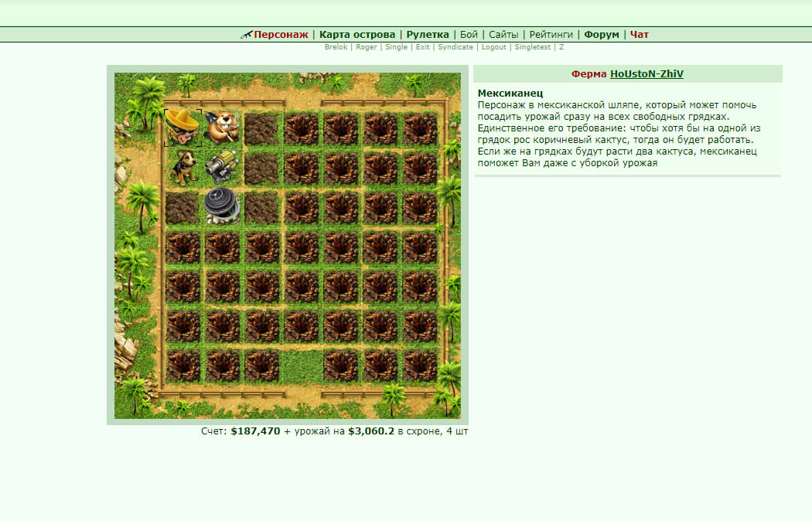Click the Roger sublink
Viewport: 812px width, 521px height.
click(x=366, y=47)
